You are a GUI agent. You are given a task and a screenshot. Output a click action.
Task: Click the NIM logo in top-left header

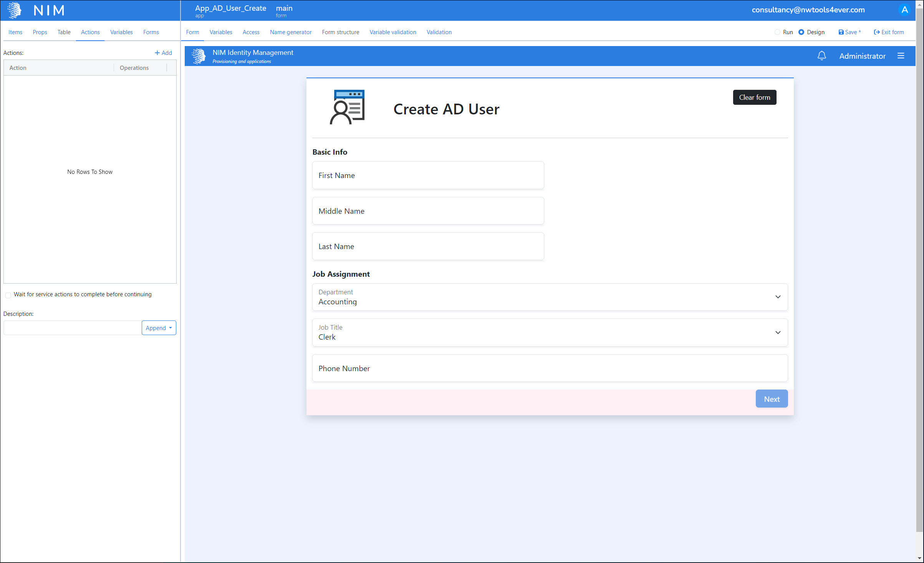tap(14, 10)
